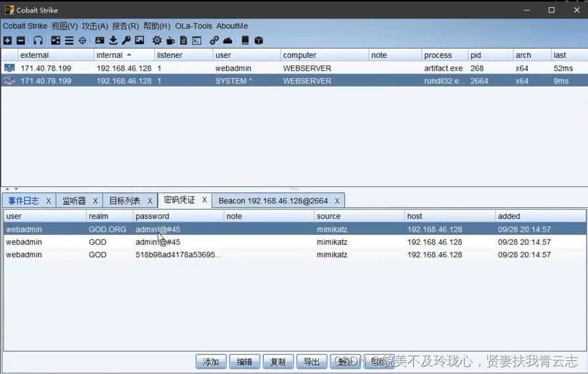Switch to the Beacon 192.168.46.128@2664 tab
Viewport: 588px width, 374px height.
(273, 201)
